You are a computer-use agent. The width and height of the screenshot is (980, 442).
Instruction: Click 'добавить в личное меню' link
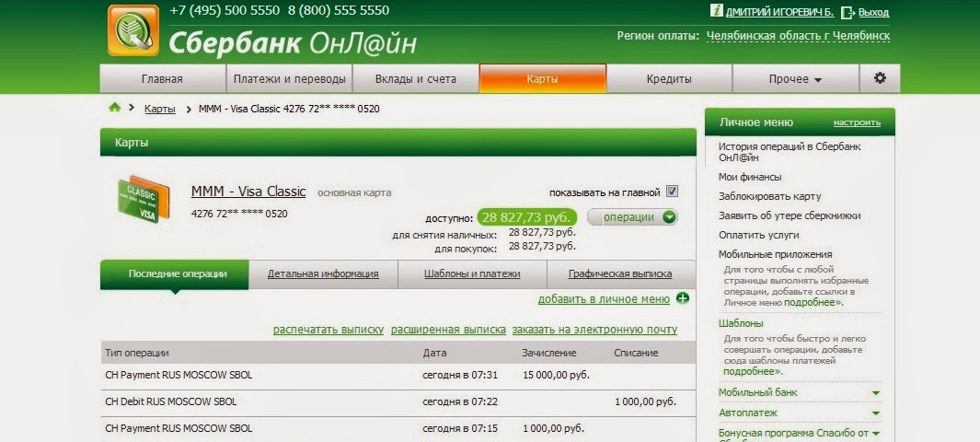click(x=604, y=299)
